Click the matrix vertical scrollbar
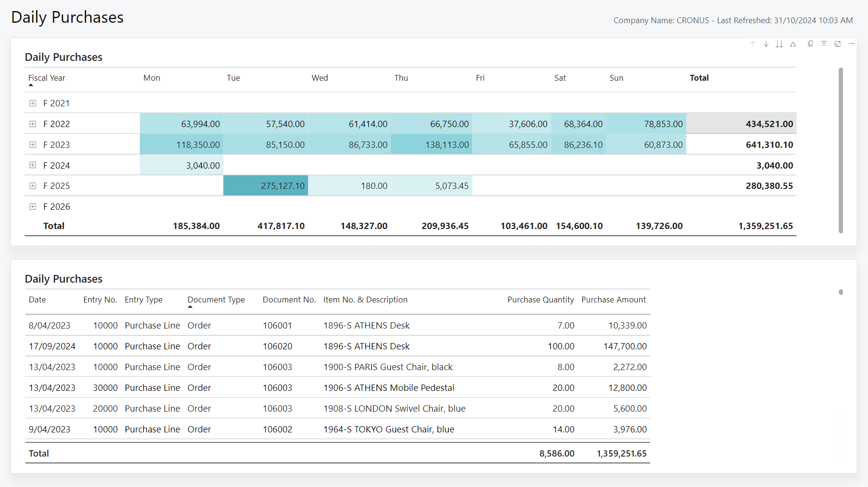868x487 pixels. pyautogui.click(x=840, y=150)
